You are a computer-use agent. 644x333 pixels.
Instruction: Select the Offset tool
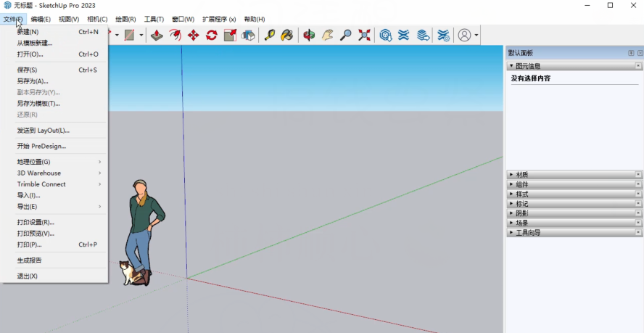[175, 35]
